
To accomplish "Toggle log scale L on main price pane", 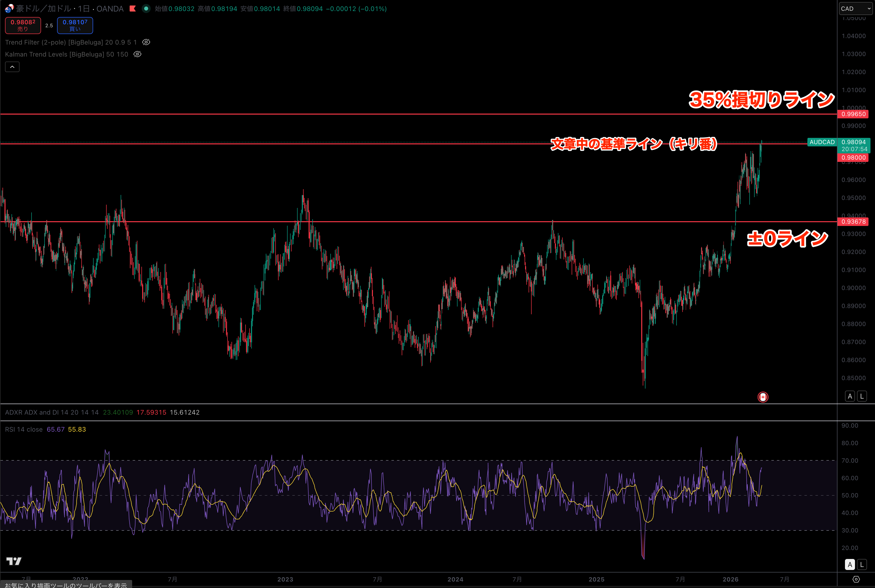I will [862, 396].
